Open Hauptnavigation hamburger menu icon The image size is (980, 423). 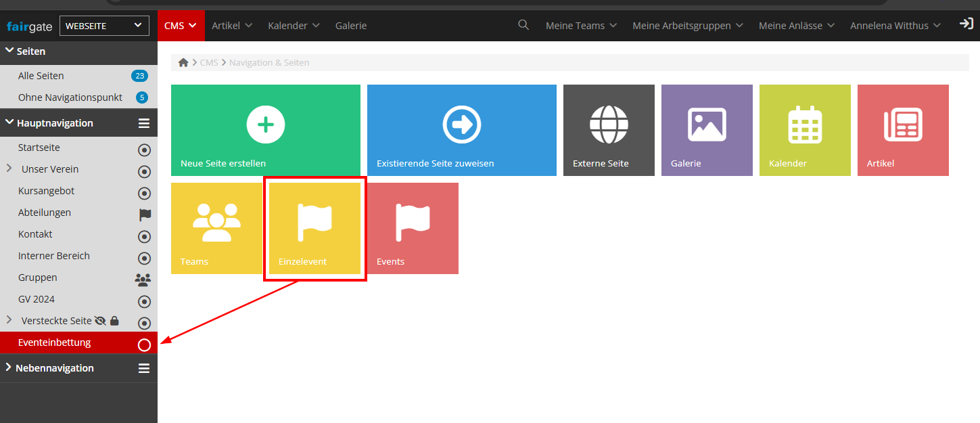[143, 123]
